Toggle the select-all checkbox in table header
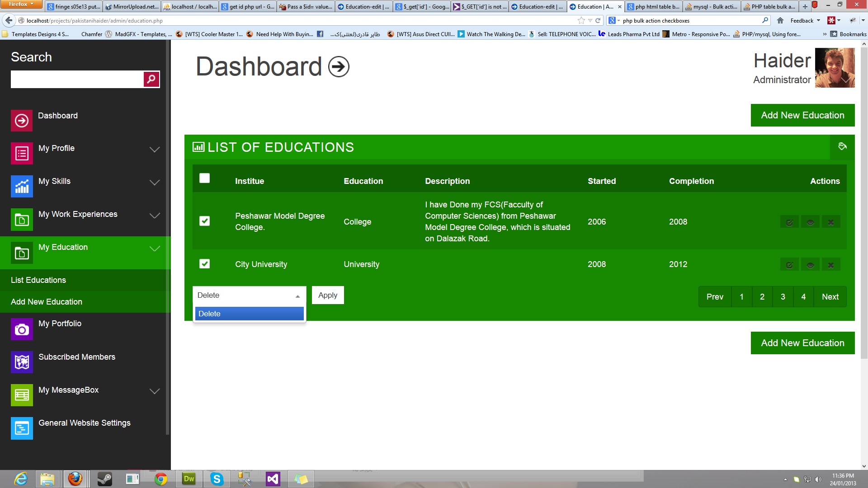 (x=204, y=178)
